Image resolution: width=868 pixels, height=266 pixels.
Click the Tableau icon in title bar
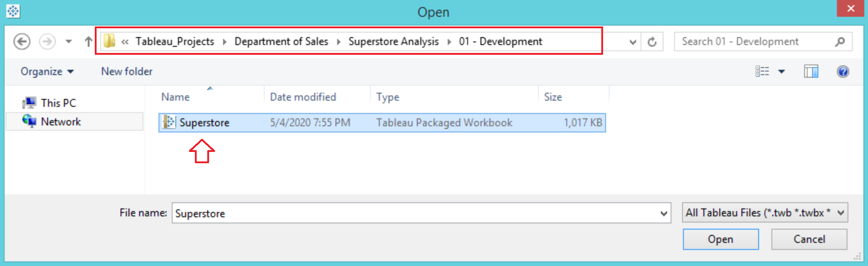tap(13, 11)
